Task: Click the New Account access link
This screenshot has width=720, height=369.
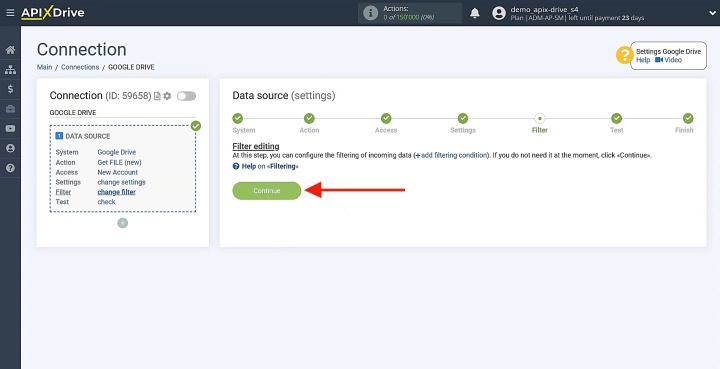Action: pos(118,173)
